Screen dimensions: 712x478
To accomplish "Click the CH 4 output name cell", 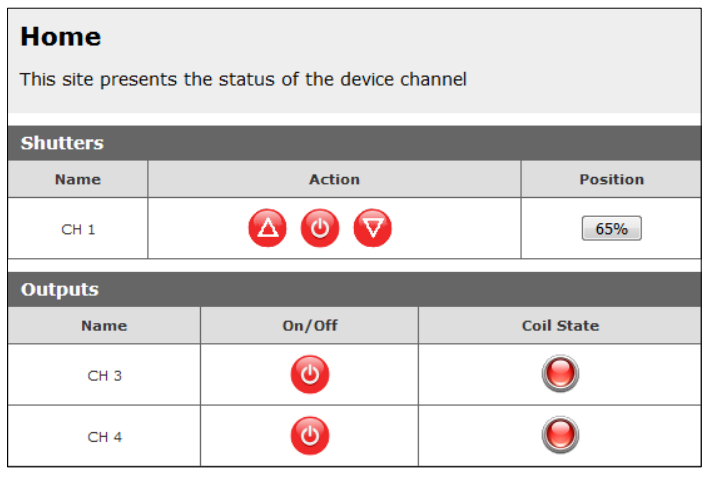I will [104, 437].
